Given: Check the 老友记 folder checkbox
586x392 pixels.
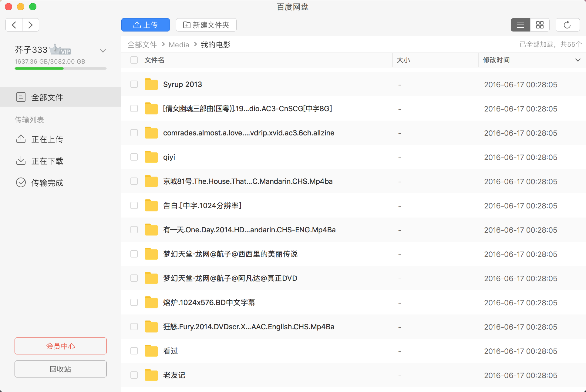Looking at the screenshot, I should pyautogui.click(x=134, y=375).
